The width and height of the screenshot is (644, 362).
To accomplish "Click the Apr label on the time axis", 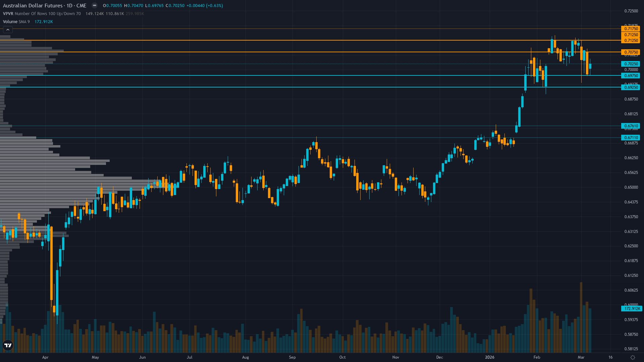I will pos(45,357).
